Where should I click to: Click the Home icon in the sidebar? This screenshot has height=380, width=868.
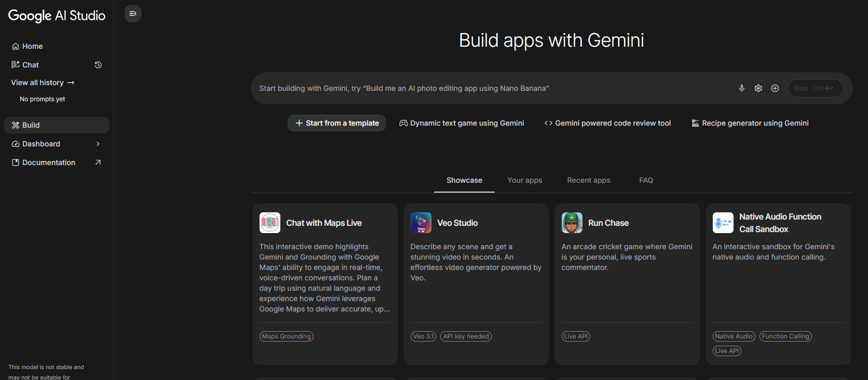point(16,46)
